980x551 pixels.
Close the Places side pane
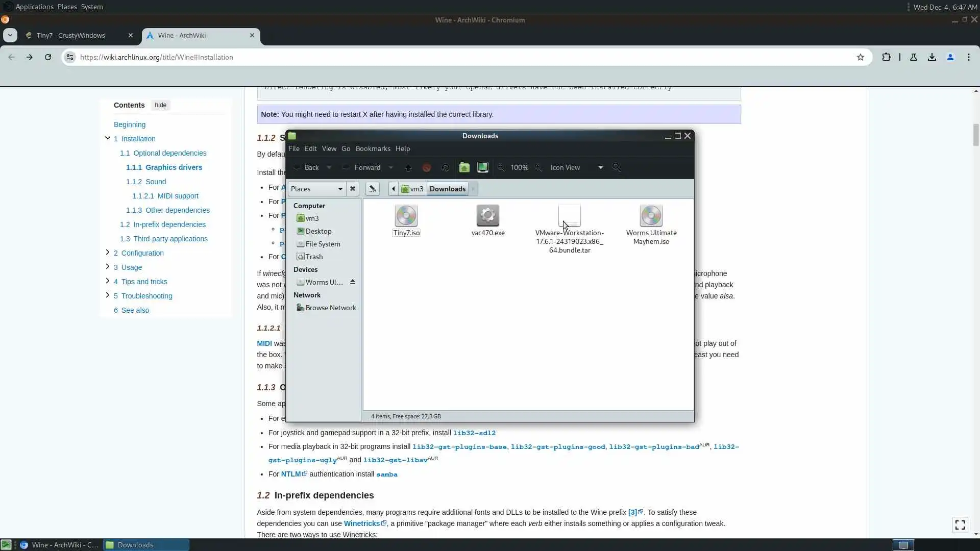tap(353, 189)
